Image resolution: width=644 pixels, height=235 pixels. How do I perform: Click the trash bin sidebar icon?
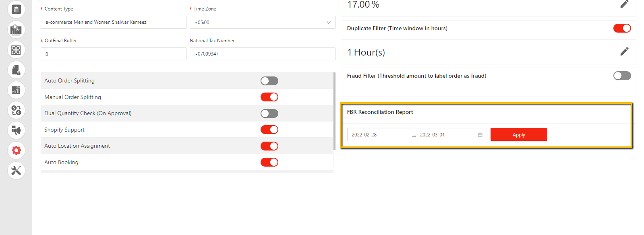(x=16, y=10)
